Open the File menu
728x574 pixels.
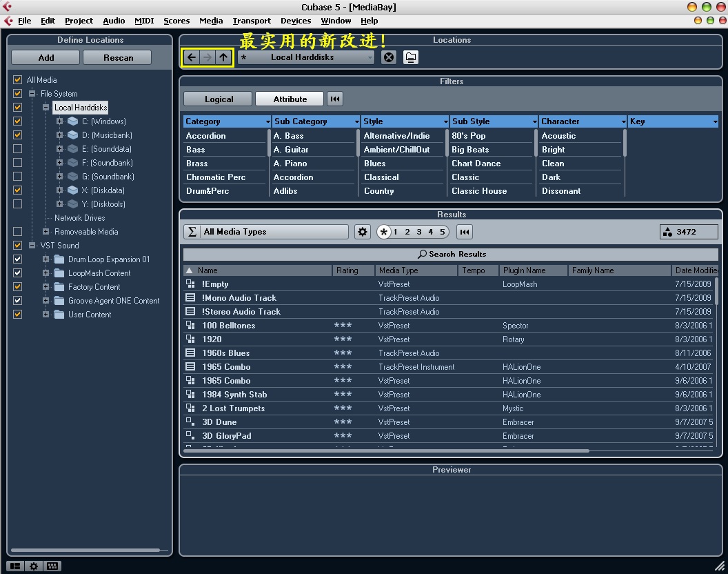(x=24, y=21)
